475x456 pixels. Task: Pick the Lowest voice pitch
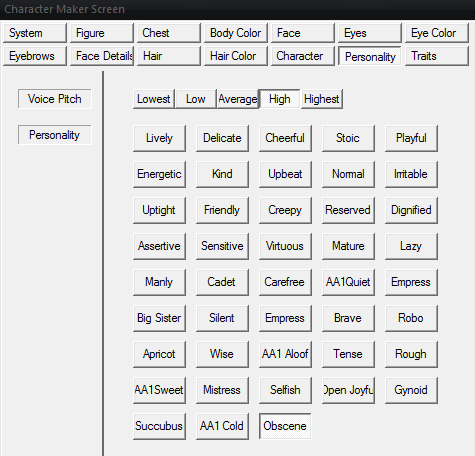pos(154,99)
